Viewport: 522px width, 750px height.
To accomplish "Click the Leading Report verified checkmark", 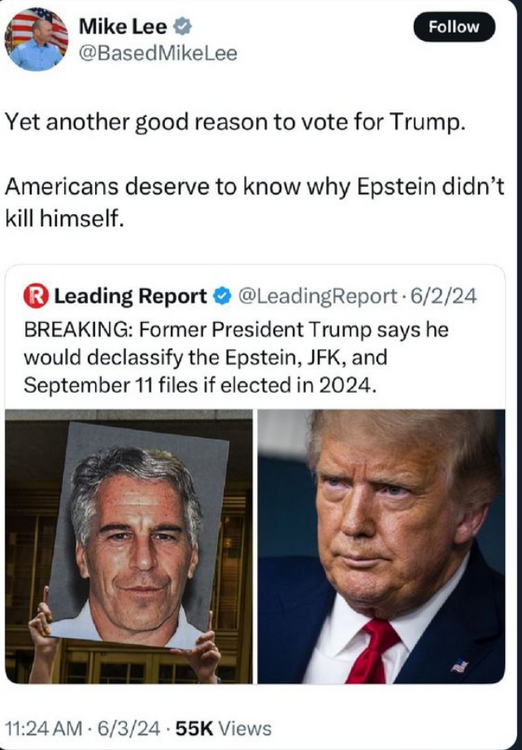I will click(x=222, y=297).
